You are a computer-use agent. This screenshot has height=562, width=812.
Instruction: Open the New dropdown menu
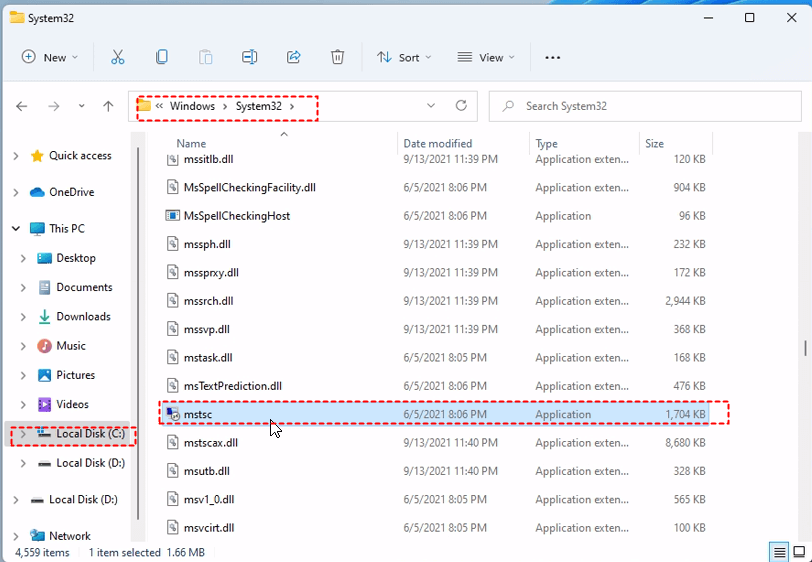[x=50, y=57]
